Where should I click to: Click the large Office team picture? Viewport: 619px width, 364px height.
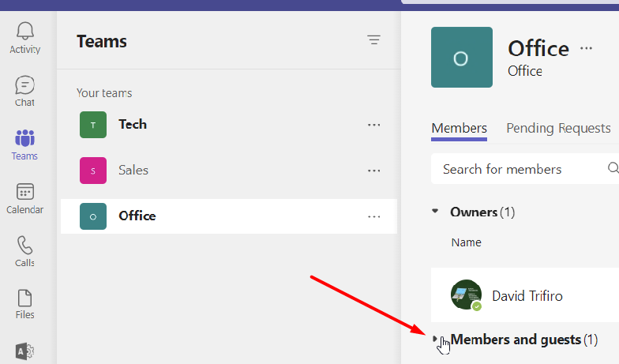(x=462, y=57)
